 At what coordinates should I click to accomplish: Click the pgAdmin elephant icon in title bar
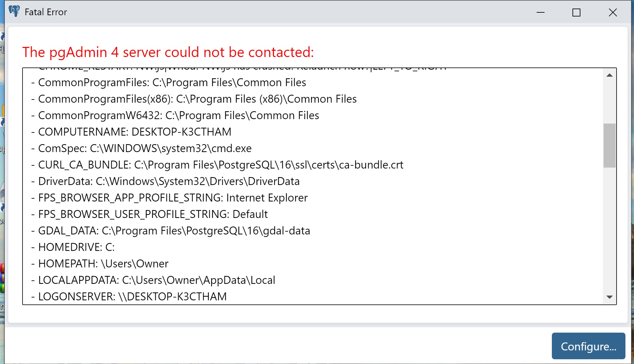[14, 11]
